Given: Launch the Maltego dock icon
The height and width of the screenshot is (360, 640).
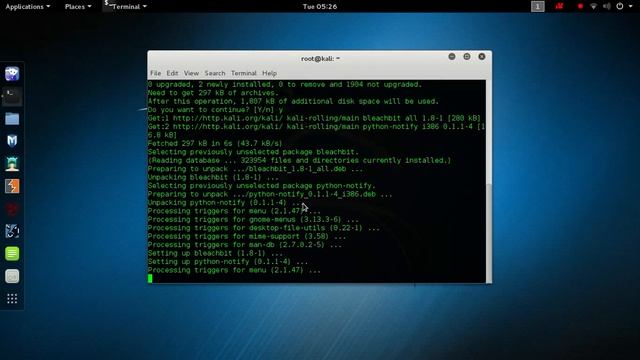Looking at the screenshot, I should [12, 231].
